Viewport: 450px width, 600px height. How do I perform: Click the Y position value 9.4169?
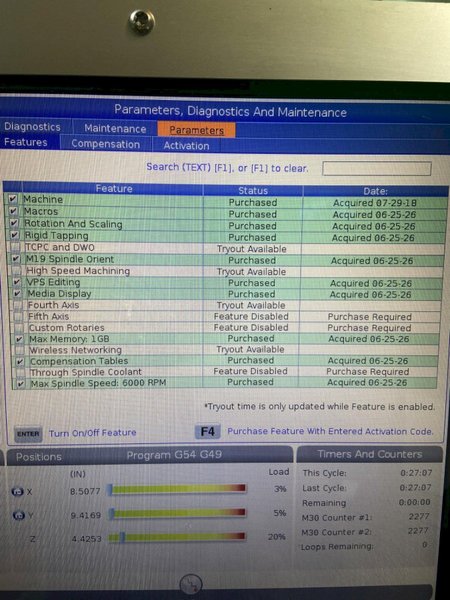(86, 515)
